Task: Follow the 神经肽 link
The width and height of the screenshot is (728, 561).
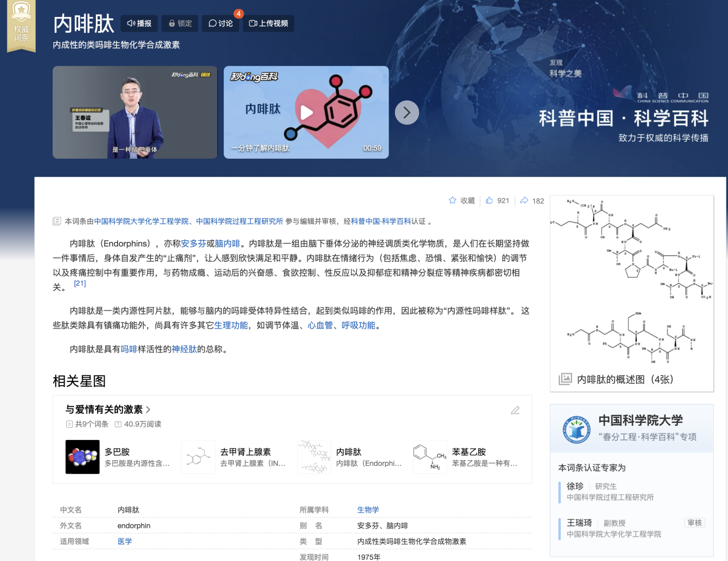Action: [x=184, y=349]
